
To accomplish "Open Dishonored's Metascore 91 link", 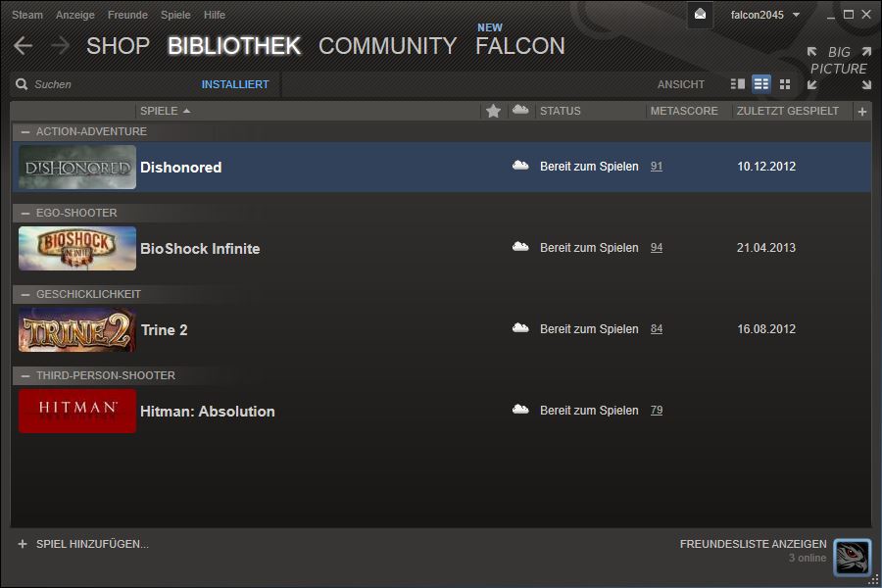I will click(x=657, y=167).
